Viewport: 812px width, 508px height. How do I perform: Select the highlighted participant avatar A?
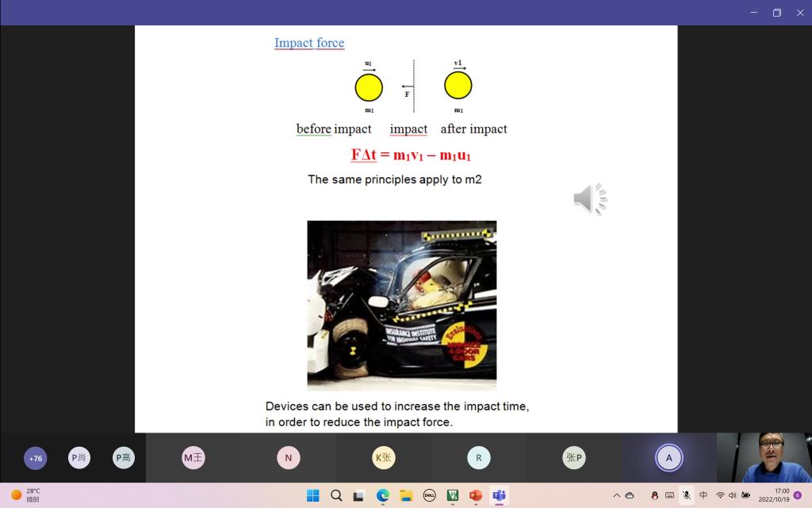[x=668, y=458]
